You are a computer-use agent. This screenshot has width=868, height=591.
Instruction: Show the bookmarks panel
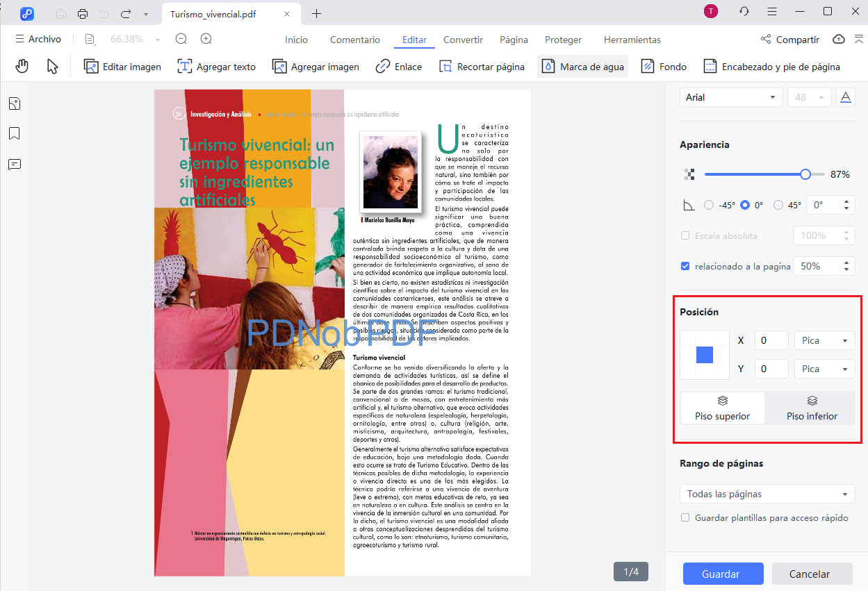click(x=15, y=133)
